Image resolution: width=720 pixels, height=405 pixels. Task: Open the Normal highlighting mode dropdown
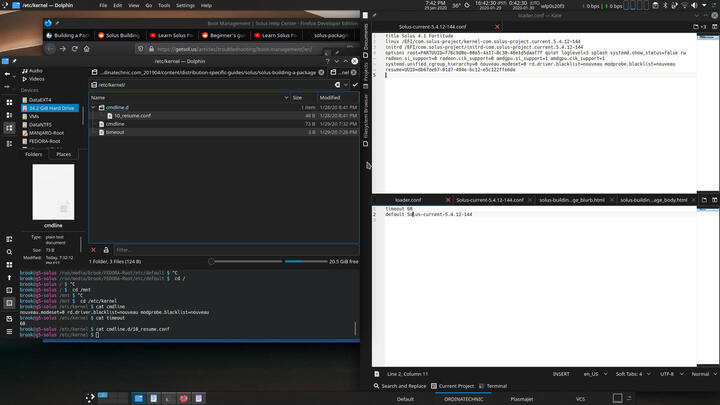point(704,374)
